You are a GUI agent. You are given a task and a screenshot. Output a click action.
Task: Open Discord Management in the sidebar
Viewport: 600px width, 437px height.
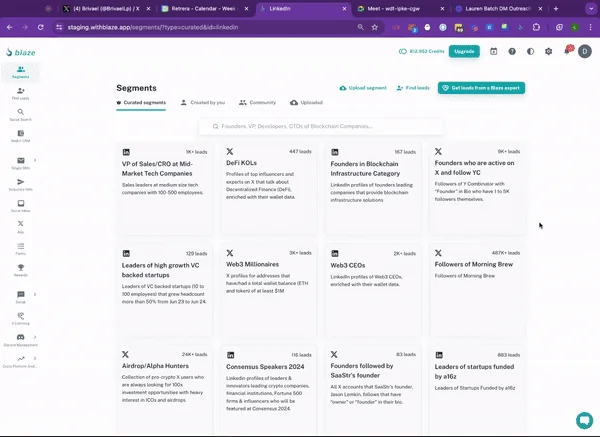click(21, 340)
